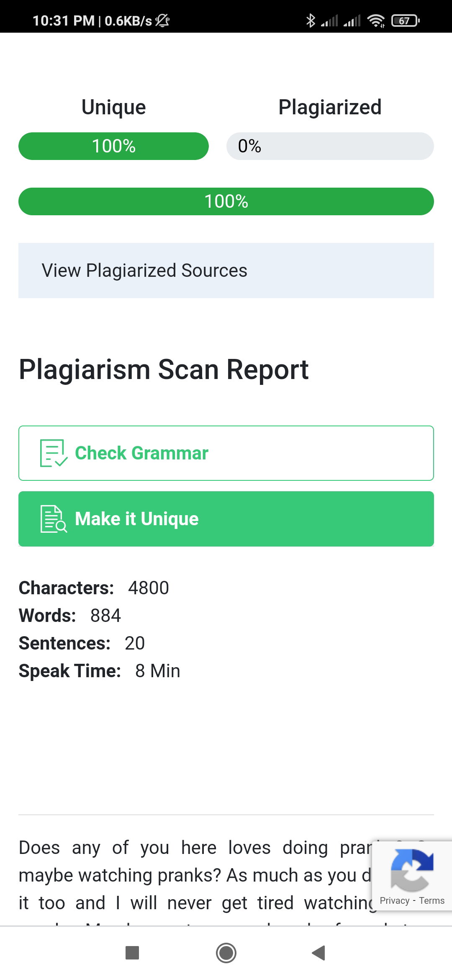
Task: Tap the Android back navigation triangle
Action: pyautogui.click(x=319, y=953)
